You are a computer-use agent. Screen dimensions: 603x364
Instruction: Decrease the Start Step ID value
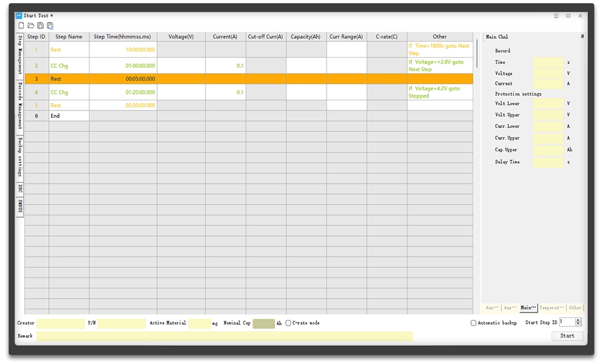(578, 324)
